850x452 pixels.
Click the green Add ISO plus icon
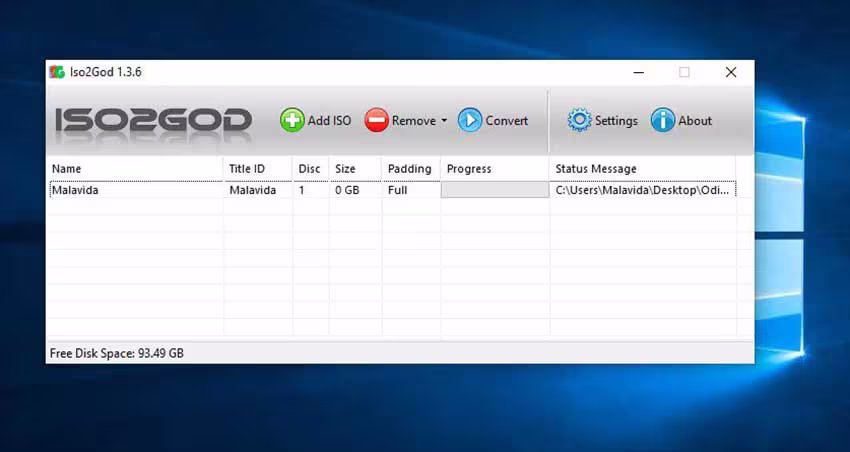pos(292,120)
